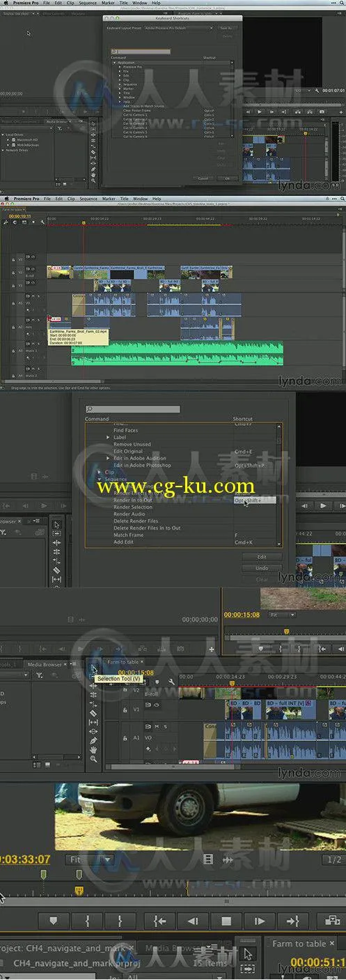
Task: Open the Keyboard Layout Preset dropdown
Action: point(178,28)
